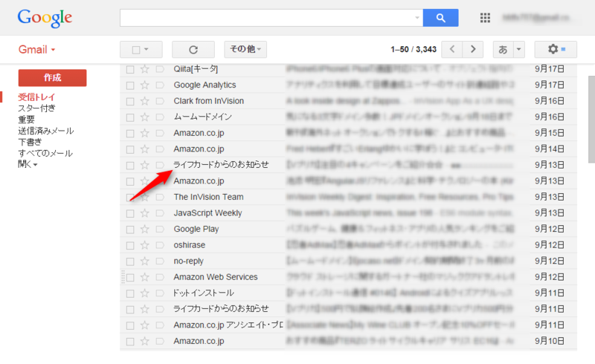Viewport: 595px width, 364px height.
Task: Star the ドットインストール email
Action: tap(144, 293)
